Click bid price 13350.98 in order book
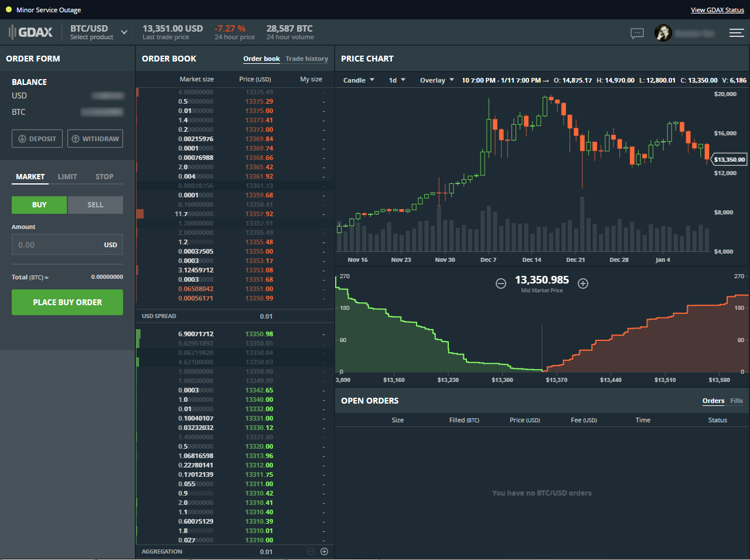Viewport: 750px width, 560px height. pos(259,334)
